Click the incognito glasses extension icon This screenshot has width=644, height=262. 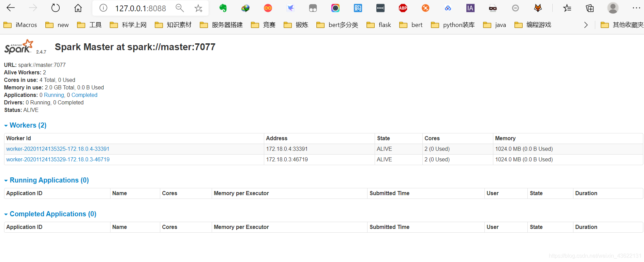(493, 8)
